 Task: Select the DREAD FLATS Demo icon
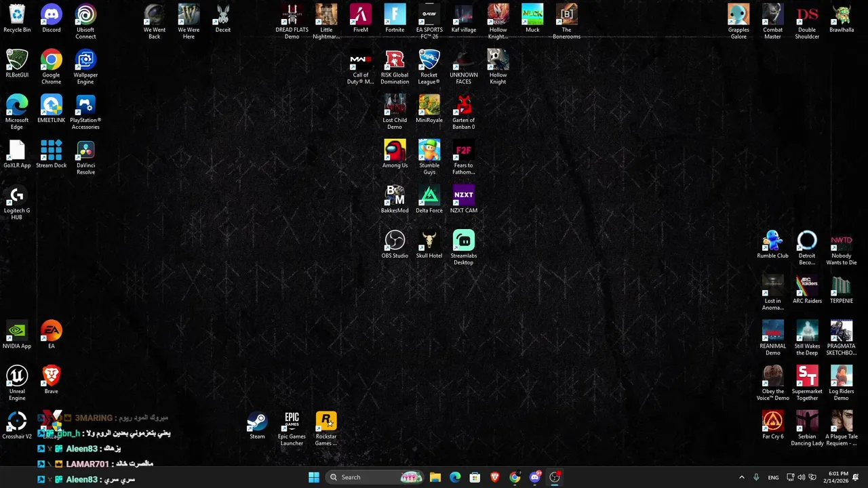(292, 22)
